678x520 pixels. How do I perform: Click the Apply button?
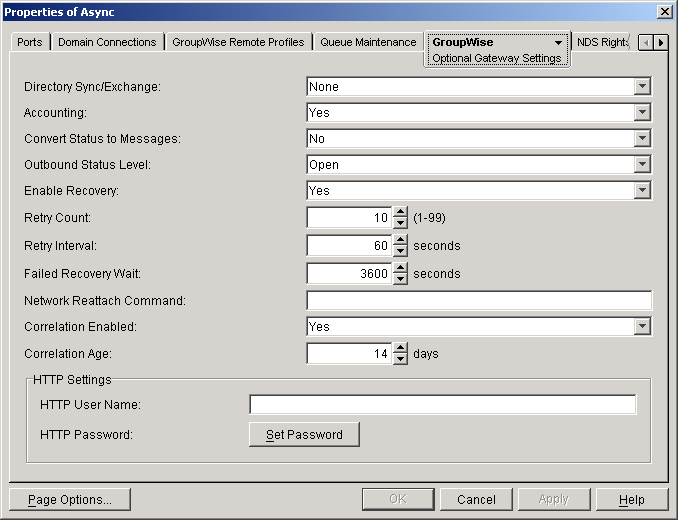[x=554, y=500]
